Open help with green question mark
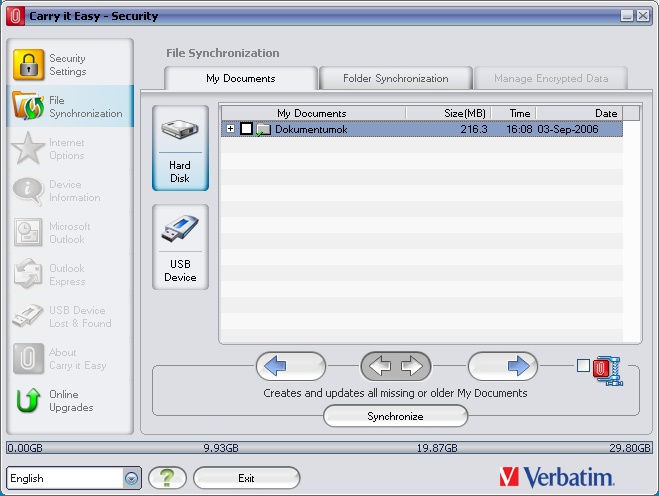The width and height of the screenshot is (659, 496). tap(167, 478)
